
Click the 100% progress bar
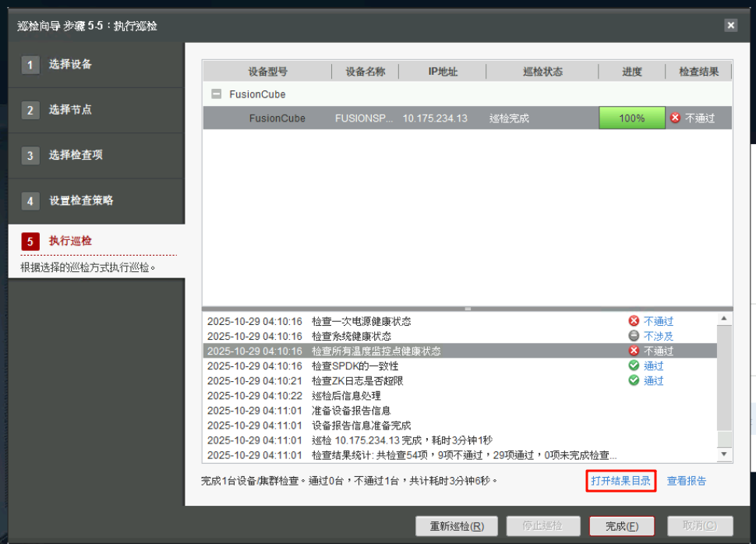point(631,118)
